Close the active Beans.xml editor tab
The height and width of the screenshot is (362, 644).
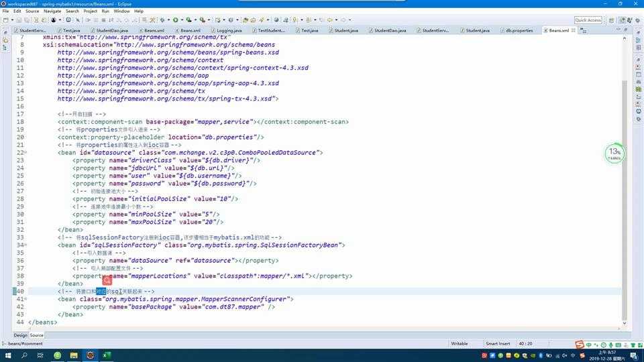pos(574,30)
